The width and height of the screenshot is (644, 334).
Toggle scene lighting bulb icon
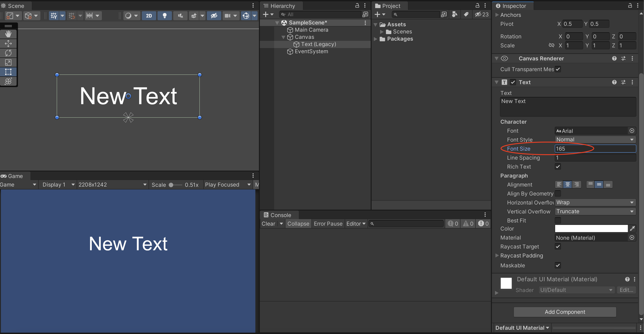[164, 16]
